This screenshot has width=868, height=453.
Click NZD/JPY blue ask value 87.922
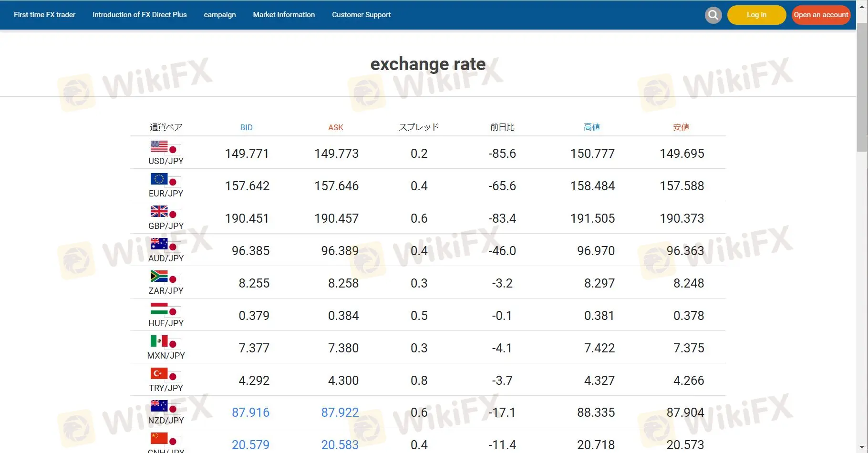coord(340,412)
